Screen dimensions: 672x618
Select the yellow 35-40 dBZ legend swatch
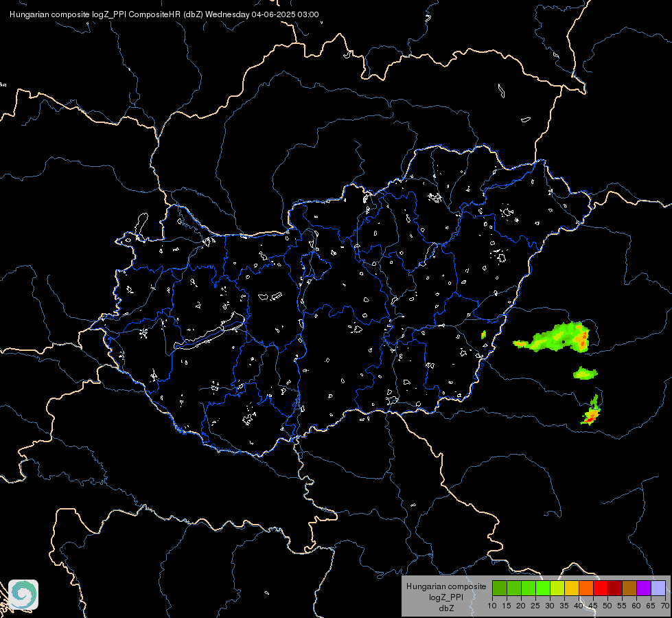[572, 588]
